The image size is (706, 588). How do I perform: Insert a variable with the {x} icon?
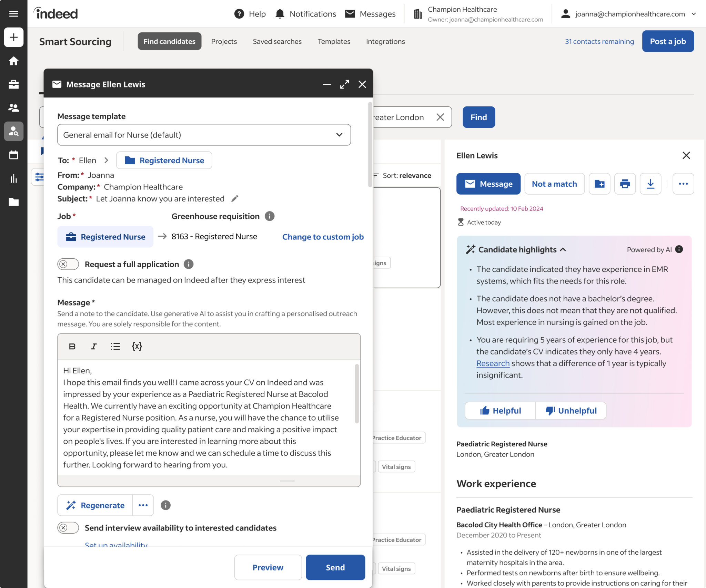coord(137,347)
